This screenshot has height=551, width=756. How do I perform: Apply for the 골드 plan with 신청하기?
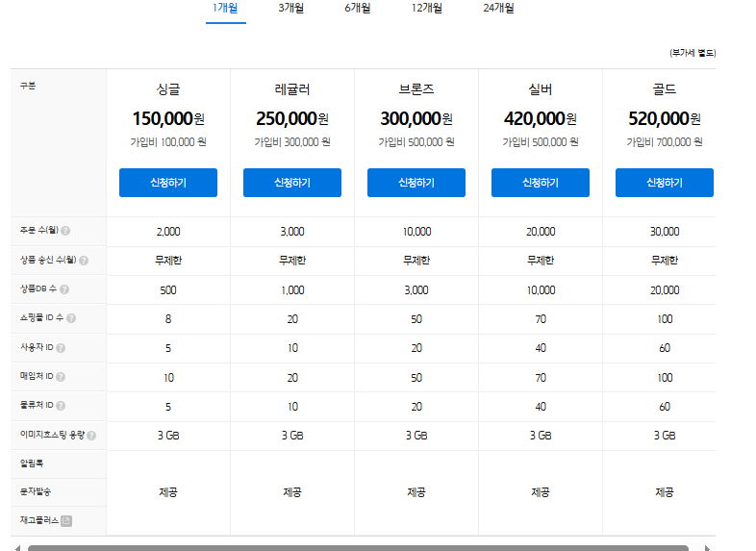pyautogui.click(x=665, y=183)
